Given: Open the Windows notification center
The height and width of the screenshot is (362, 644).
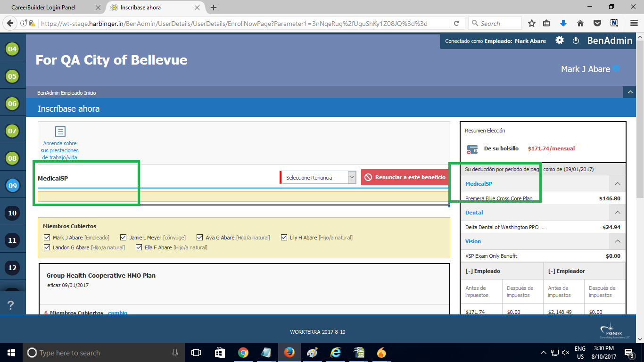Looking at the screenshot, I should (629, 353).
